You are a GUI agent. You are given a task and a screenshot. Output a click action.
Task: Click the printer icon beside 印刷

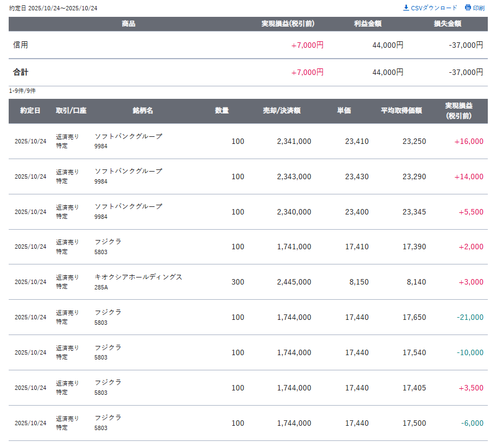(468, 8)
